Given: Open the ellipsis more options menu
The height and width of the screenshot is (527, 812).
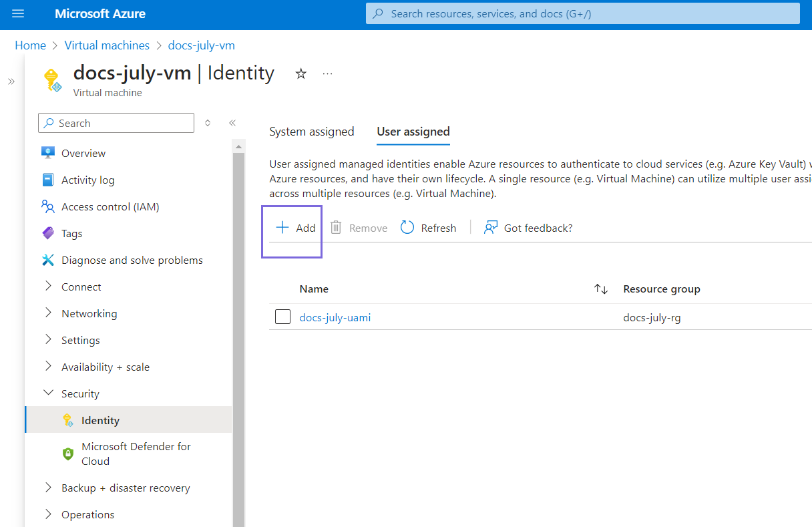Looking at the screenshot, I should tap(327, 74).
